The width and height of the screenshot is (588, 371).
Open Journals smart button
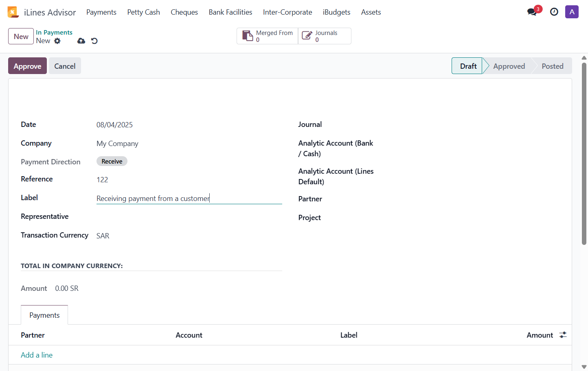click(325, 36)
